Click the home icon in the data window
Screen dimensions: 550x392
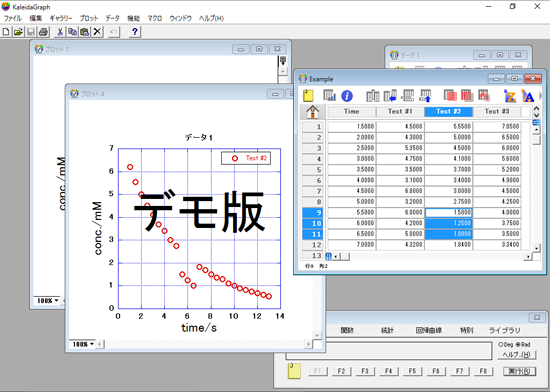tap(313, 112)
